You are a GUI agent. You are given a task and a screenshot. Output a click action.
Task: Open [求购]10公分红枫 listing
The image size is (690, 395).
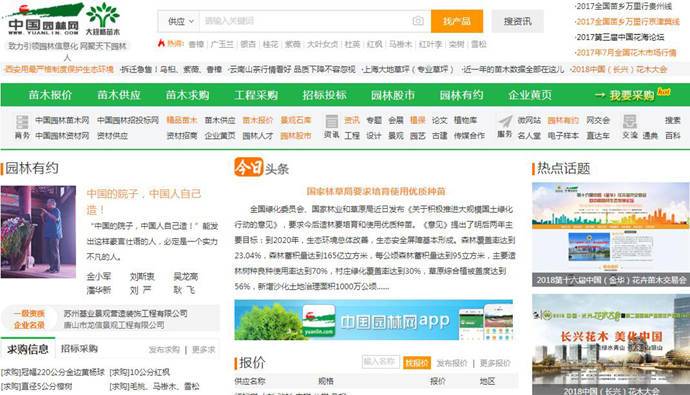click(139, 372)
